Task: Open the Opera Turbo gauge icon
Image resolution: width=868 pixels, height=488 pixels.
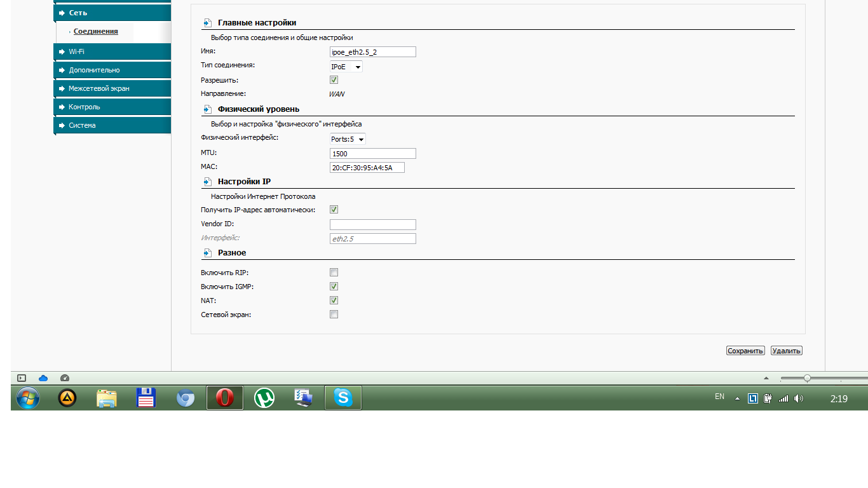Action: pos(64,377)
